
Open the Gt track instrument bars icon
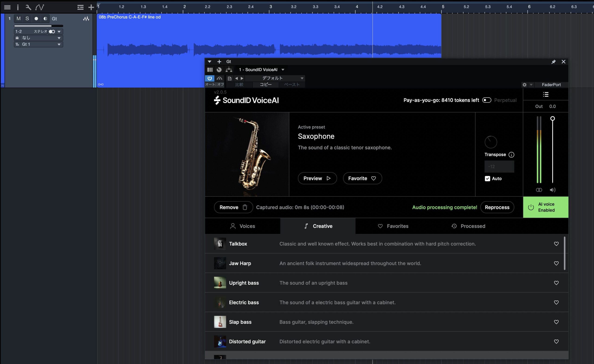pyautogui.click(x=17, y=38)
